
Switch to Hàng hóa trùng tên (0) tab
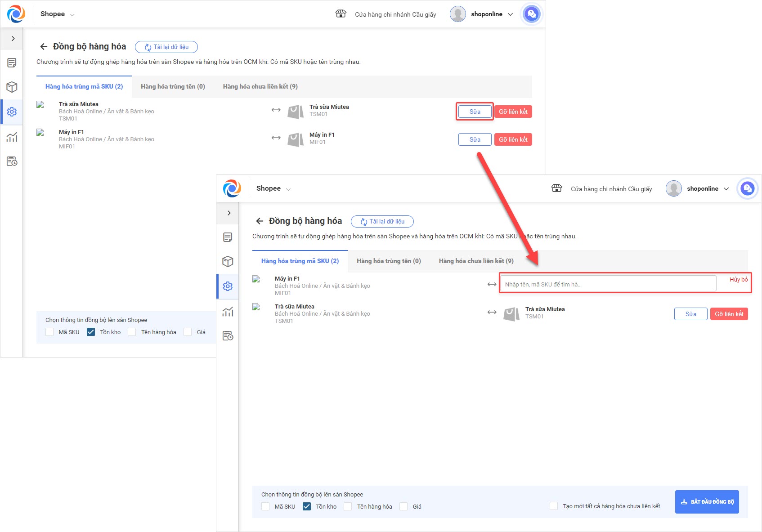389,261
